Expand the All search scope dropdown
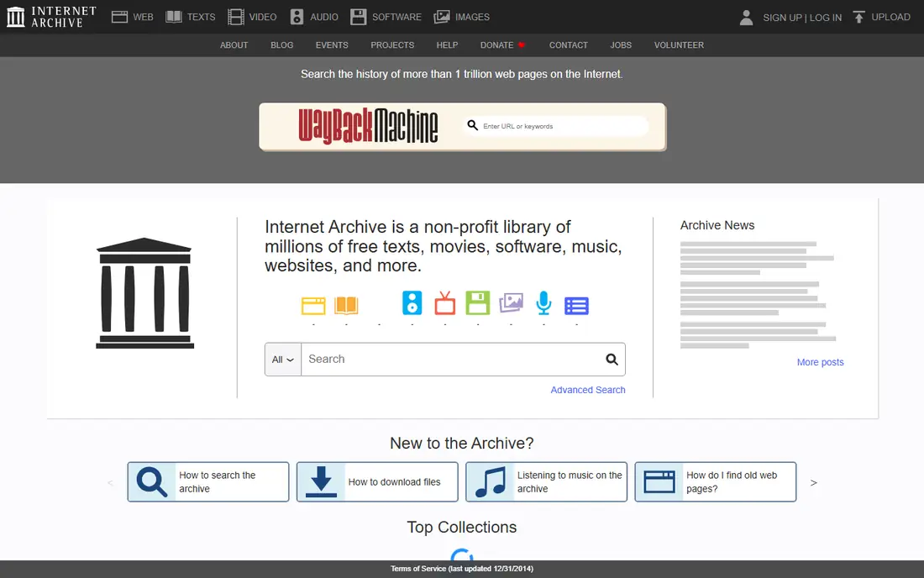This screenshot has height=578, width=924. (283, 360)
